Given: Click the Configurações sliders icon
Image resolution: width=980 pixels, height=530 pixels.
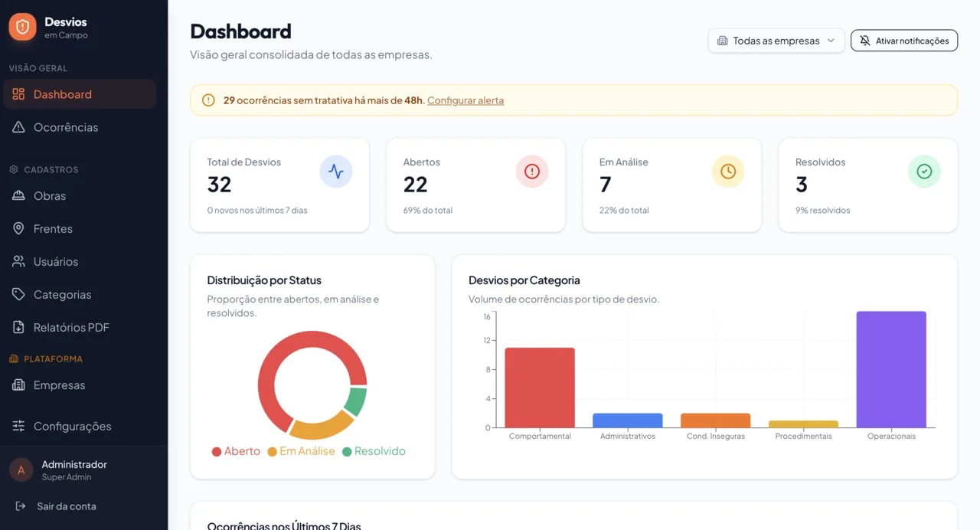Looking at the screenshot, I should pyautogui.click(x=18, y=426).
